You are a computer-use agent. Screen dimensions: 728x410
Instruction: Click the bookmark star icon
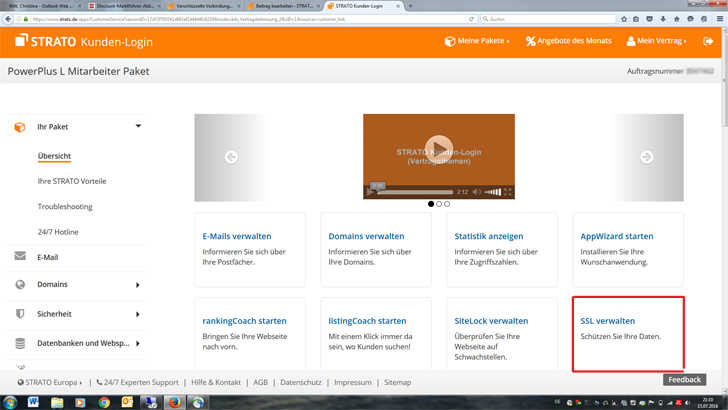point(624,19)
